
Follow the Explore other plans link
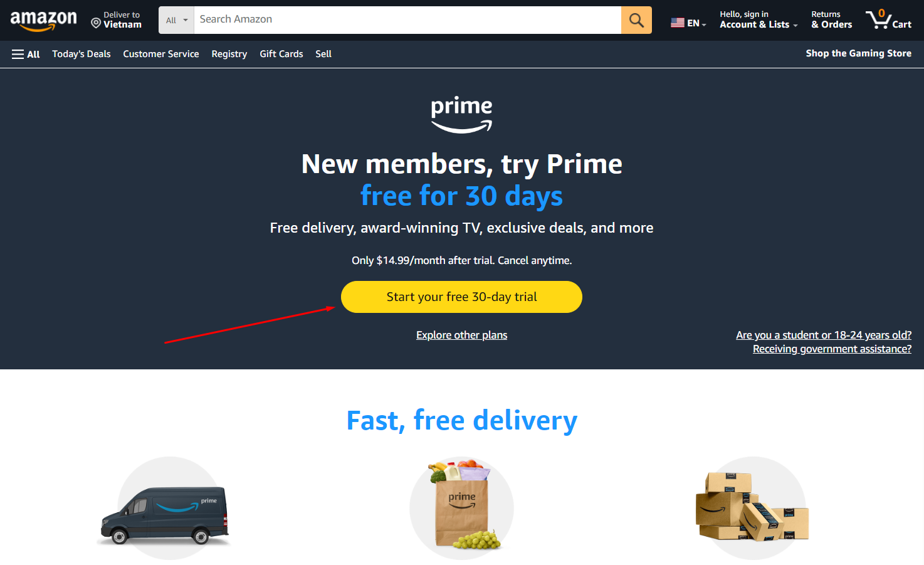point(462,335)
